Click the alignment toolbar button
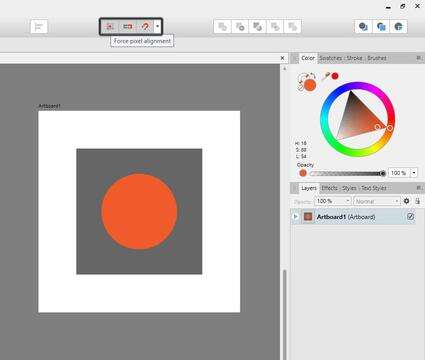The image size is (425, 360). [39, 27]
